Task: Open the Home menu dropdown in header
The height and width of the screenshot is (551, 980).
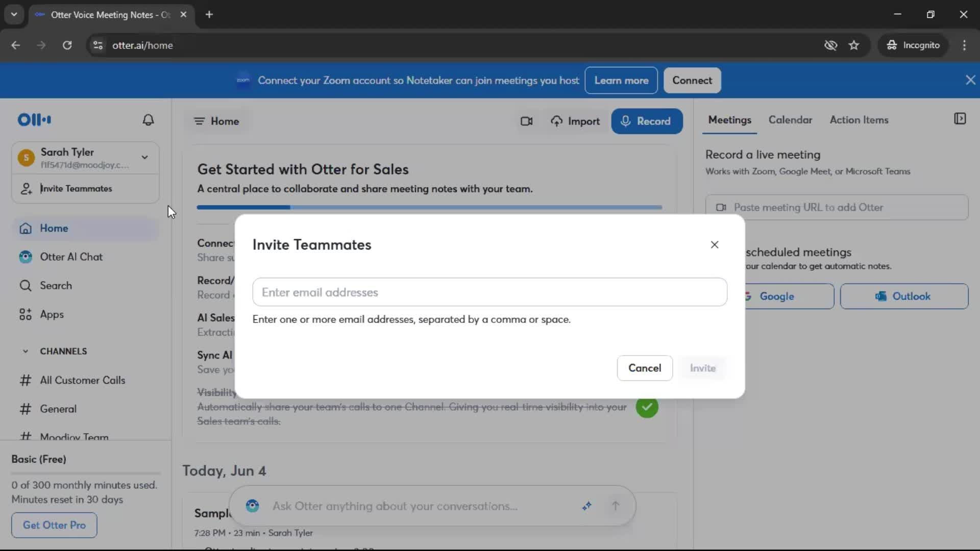Action: click(216, 121)
